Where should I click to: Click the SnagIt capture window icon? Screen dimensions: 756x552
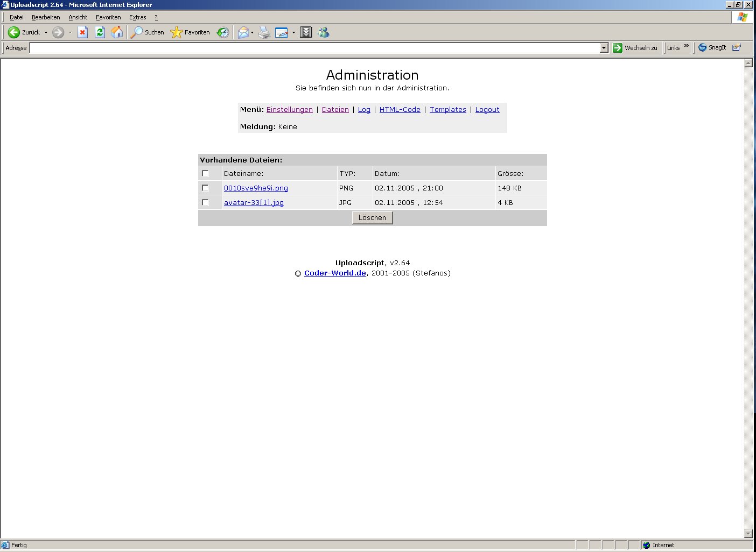737,47
